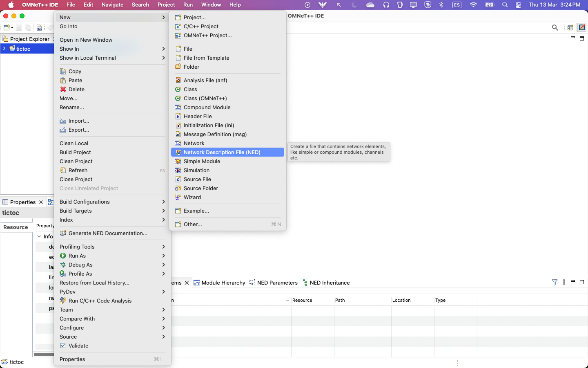This screenshot has height=368, width=588.
Task: Click Refresh in context menu
Action: 112,170
